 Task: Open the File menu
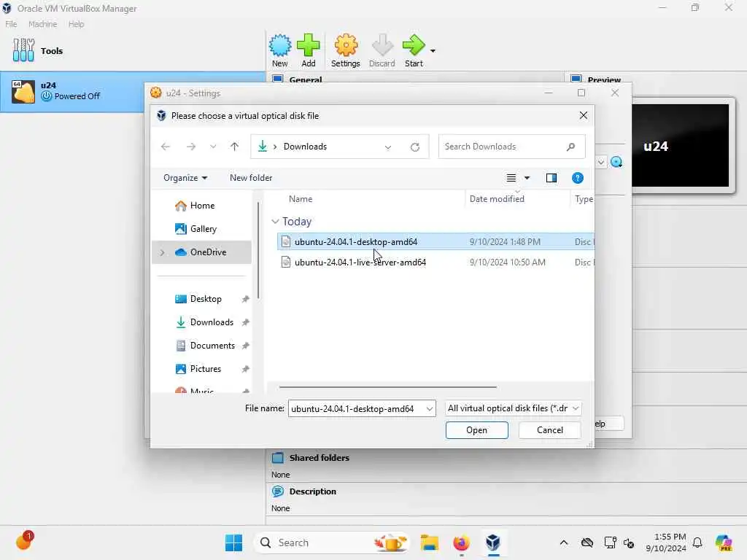point(11,24)
